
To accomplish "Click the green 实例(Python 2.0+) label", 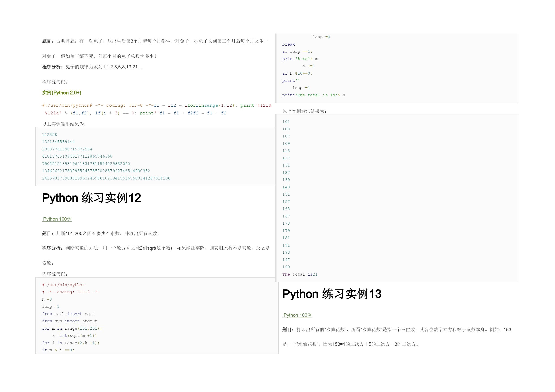I will pyautogui.click(x=62, y=93).
